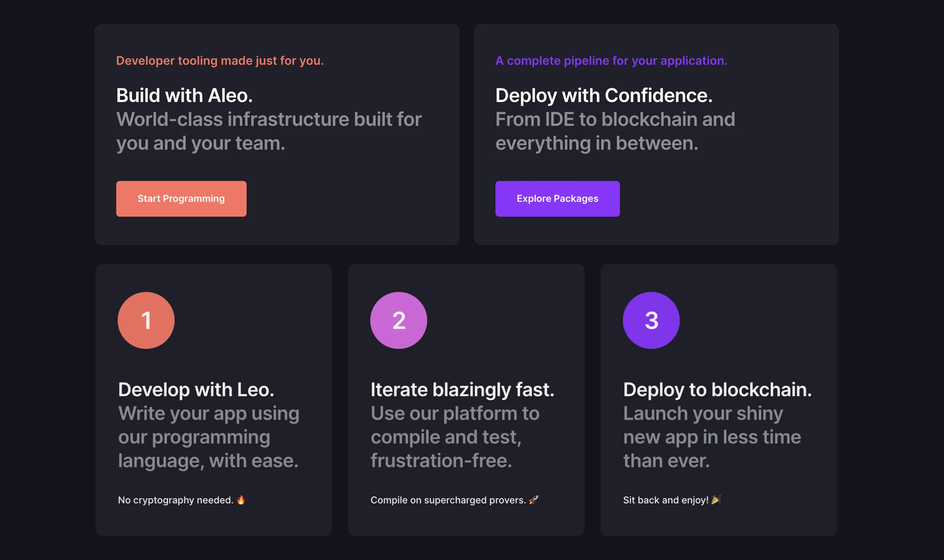The height and width of the screenshot is (560, 944).
Task: Click the rocket emoji icon
Action: (533, 500)
